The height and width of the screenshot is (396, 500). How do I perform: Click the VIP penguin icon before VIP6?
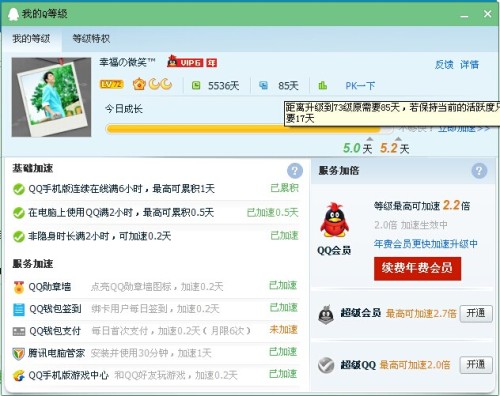tap(172, 61)
